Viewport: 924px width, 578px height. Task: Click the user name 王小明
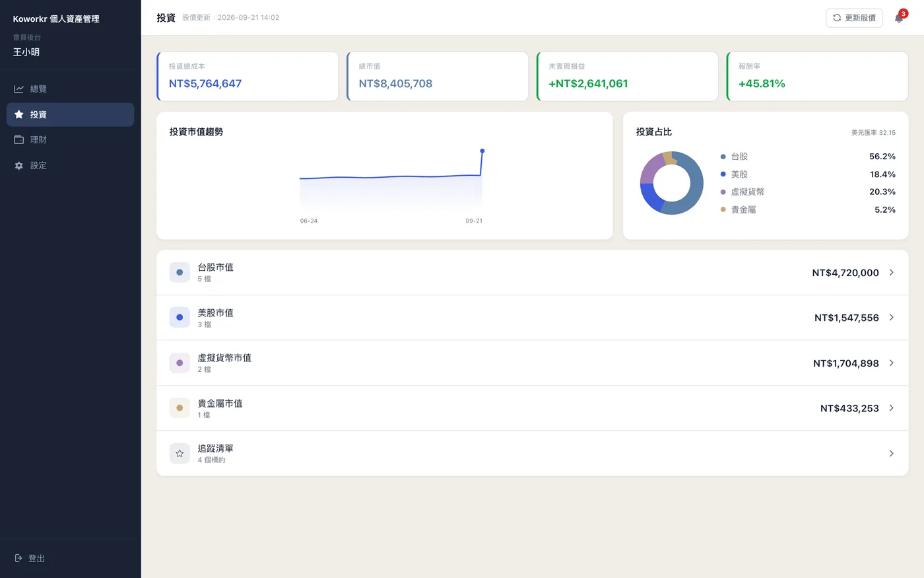tap(26, 52)
